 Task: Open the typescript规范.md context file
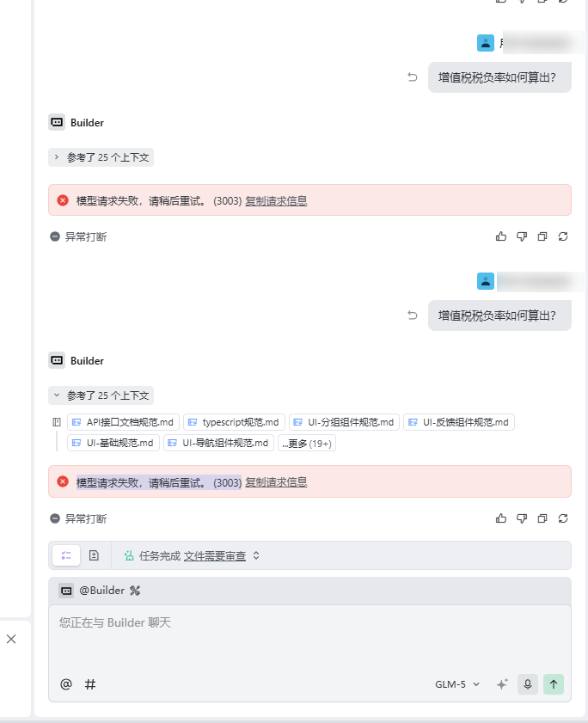coord(233,422)
